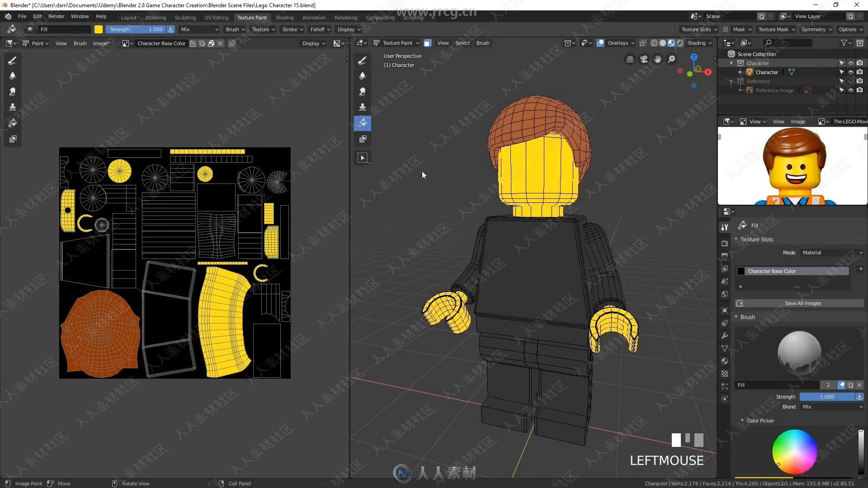Toggle render camera icon for Reference collection
Screen dimensions: 868x488
click(x=859, y=81)
